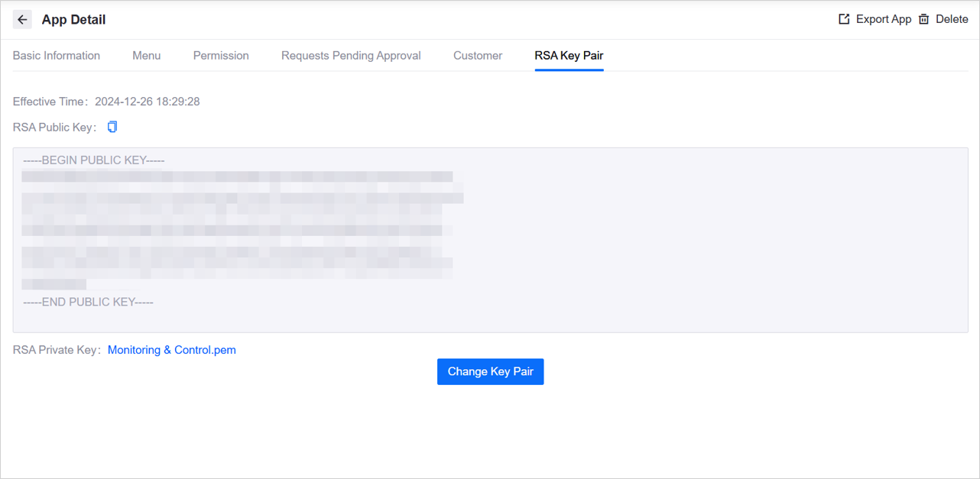The width and height of the screenshot is (980, 479).
Task: Switch to the Basic Information tab
Action: click(56, 55)
